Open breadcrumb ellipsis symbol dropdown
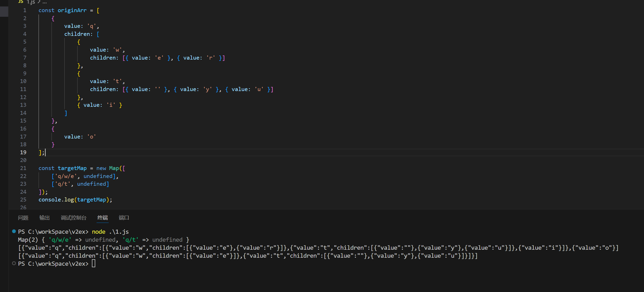Image resolution: width=644 pixels, height=292 pixels. tap(45, 2)
